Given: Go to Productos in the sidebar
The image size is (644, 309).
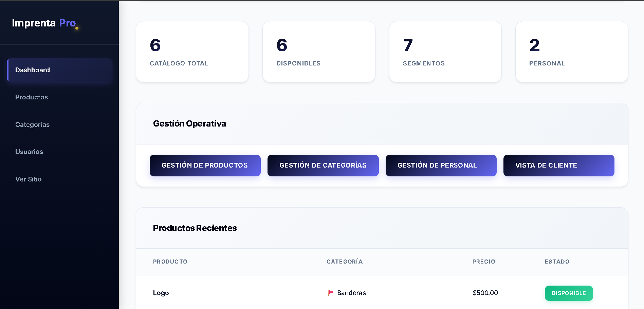Looking at the screenshot, I should point(32,97).
